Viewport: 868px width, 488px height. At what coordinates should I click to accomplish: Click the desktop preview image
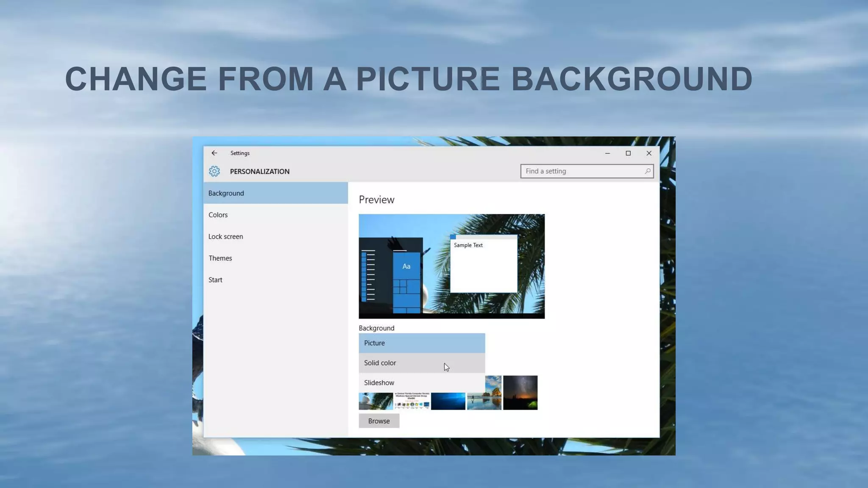coord(451,266)
